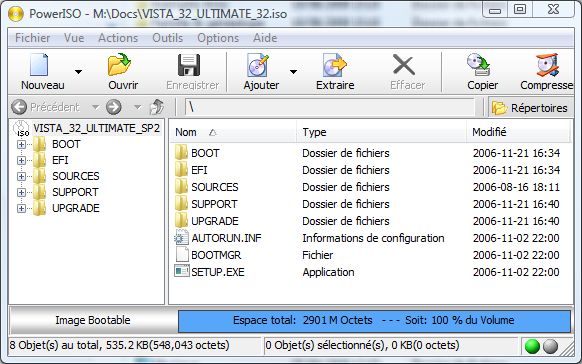The width and height of the screenshot is (582, 364).
Task: Open the Aide menu
Action: coord(265,38)
